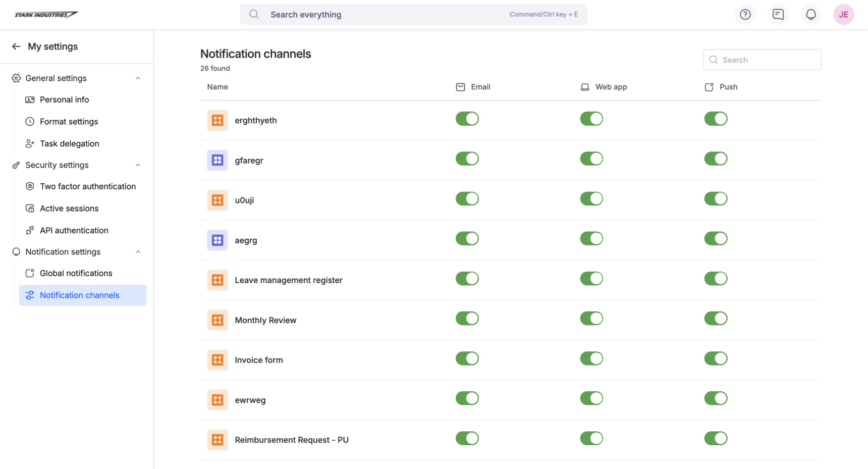Open Global notifications settings
The height and width of the screenshot is (469, 868).
tap(83, 273)
